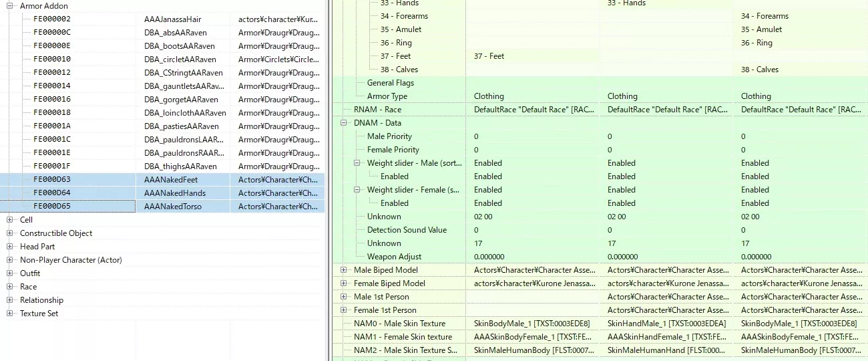Select record FE00001C DBA_pauldronsLAARaven
The width and height of the screenshot is (868, 361).
coord(163,139)
